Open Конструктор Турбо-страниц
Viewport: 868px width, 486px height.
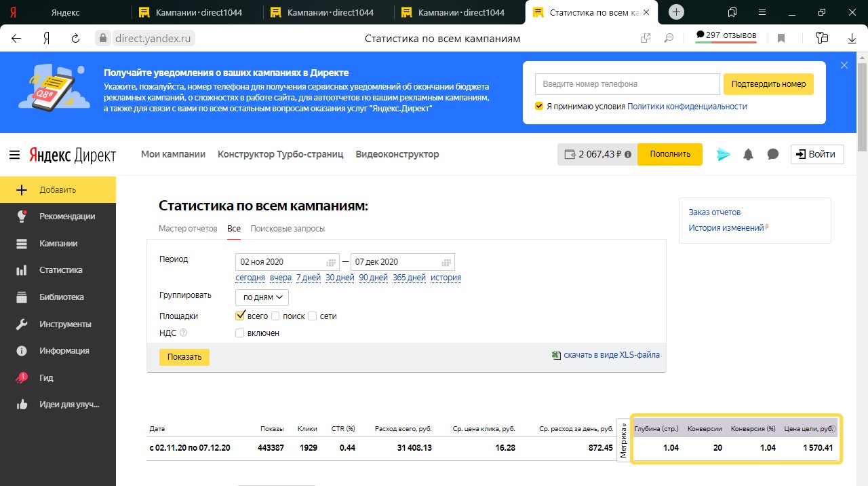point(281,154)
